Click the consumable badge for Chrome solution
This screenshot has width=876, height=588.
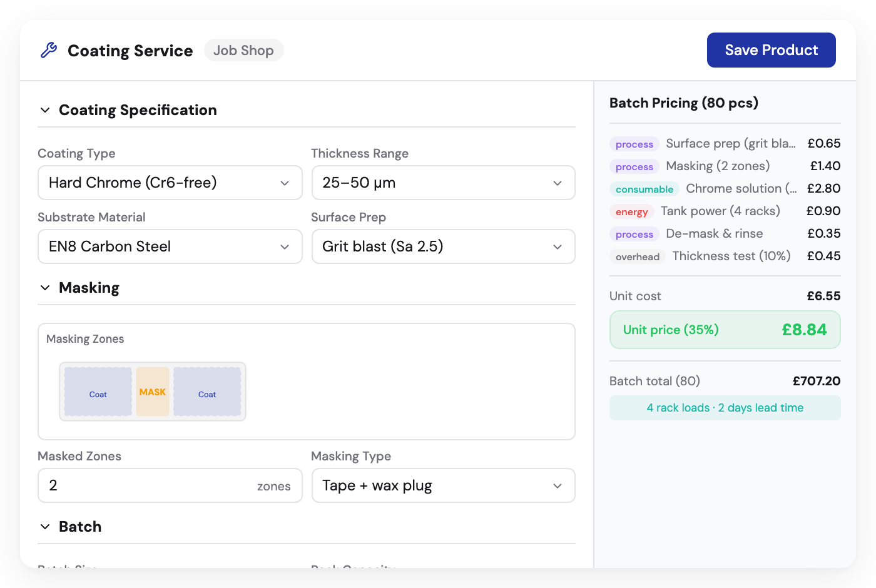644,189
